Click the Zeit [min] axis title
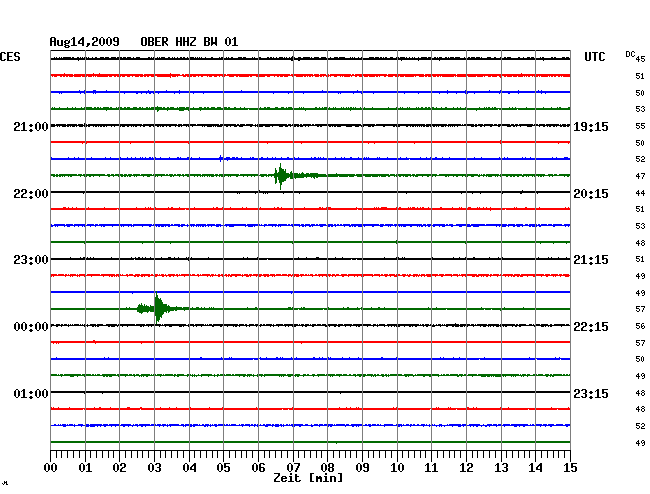 click(x=308, y=478)
